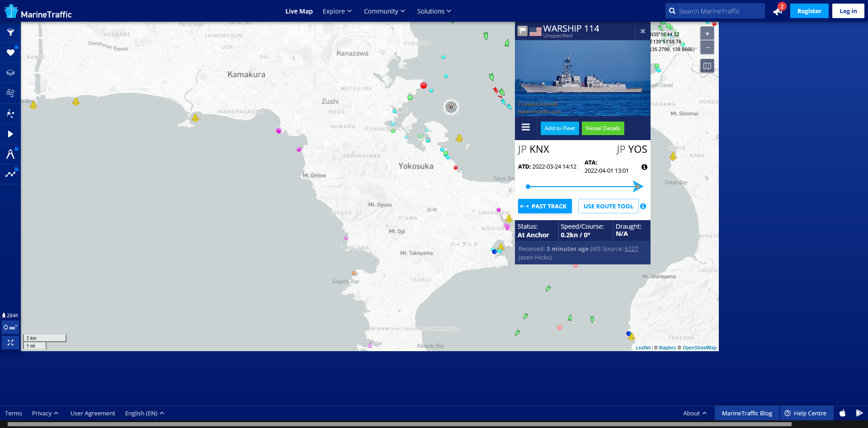Image resolution: width=868 pixels, height=428 pixels.
Task: Show the vessel's PAST TRACK
Action: click(545, 206)
